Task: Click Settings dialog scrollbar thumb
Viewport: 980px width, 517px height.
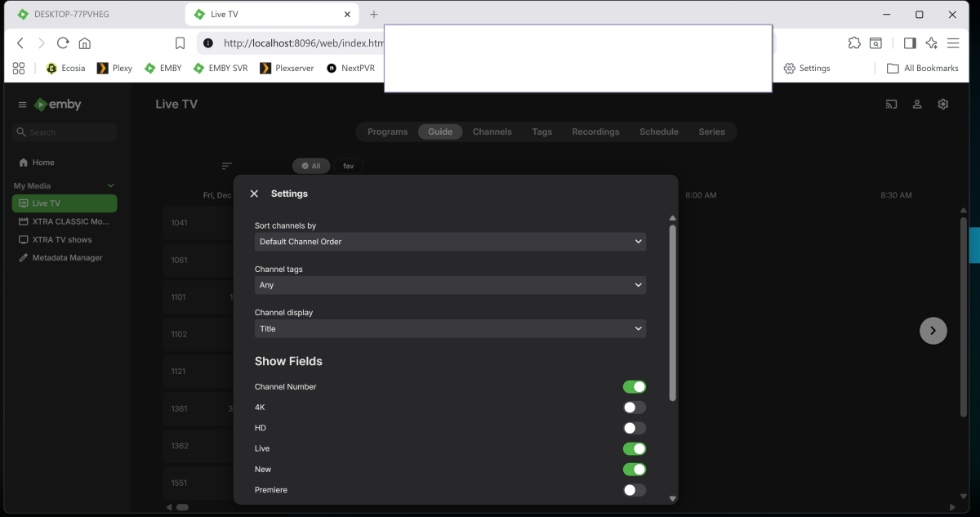Action: (673, 313)
